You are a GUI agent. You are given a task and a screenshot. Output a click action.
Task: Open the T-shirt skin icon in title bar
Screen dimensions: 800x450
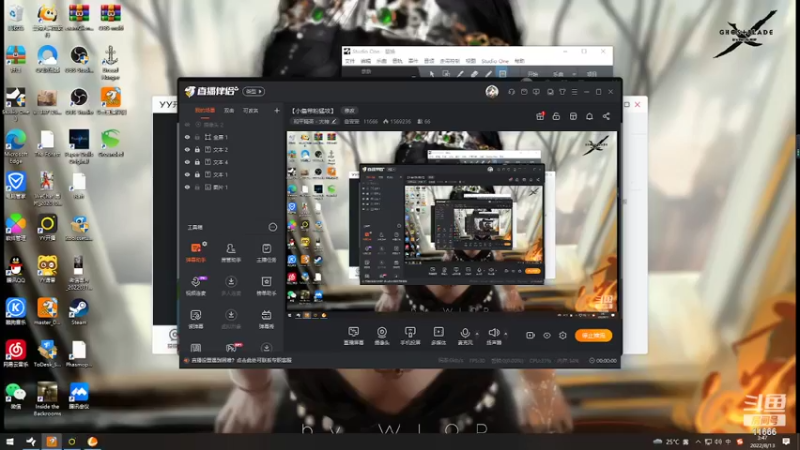pyautogui.click(x=562, y=92)
